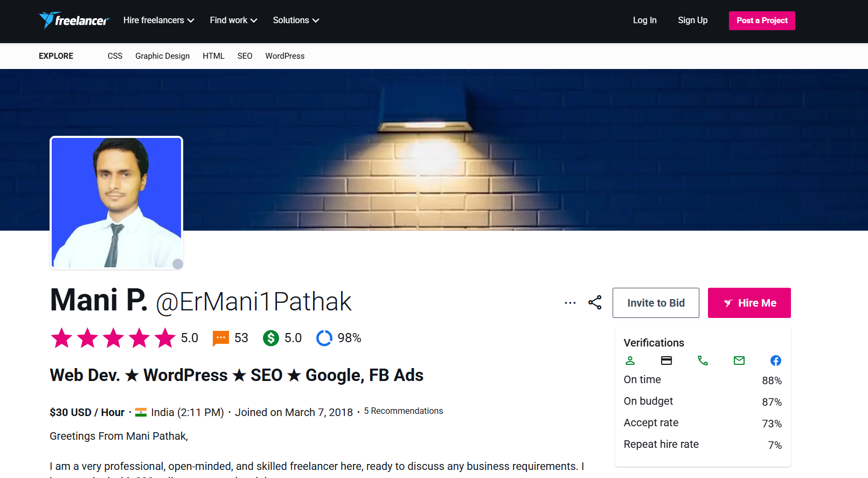
Task: Click the Accept rate 73% value
Action: coord(772,424)
